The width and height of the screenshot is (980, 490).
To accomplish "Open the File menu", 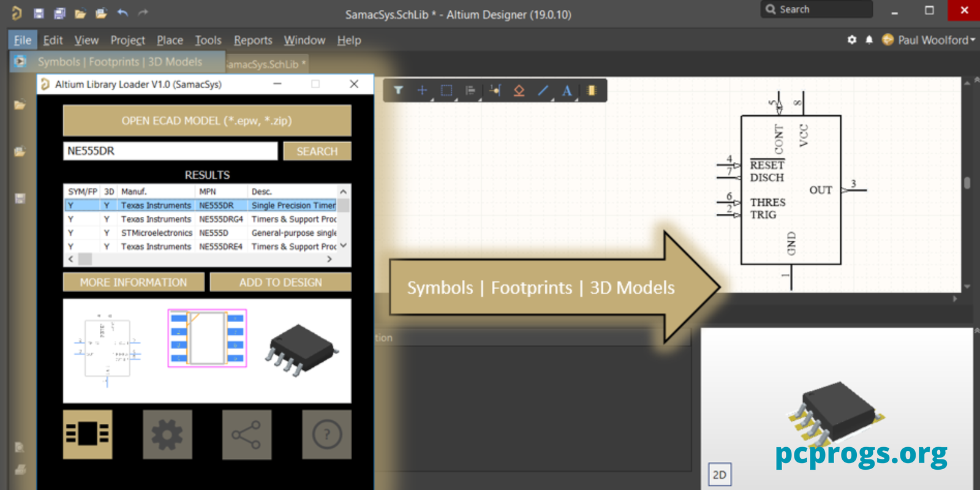I will pyautogui.click(x=23, y=40).
